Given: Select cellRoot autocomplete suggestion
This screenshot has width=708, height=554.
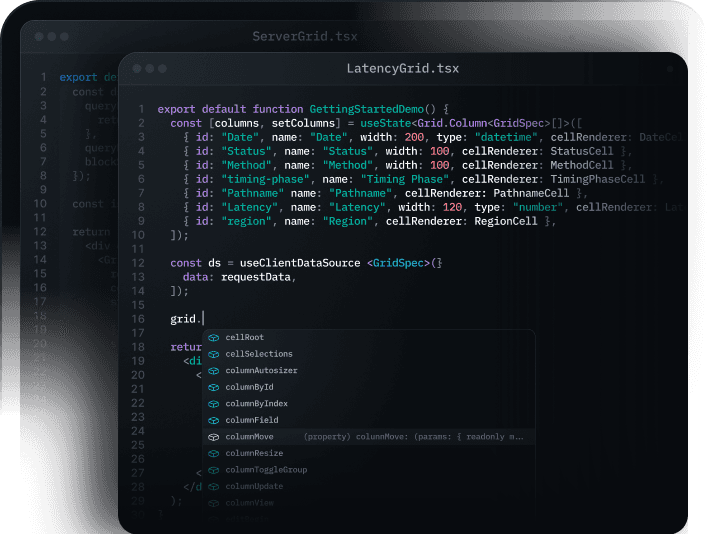Looking at the screenshot, I should pyautogui.click(x=369, y=337).
